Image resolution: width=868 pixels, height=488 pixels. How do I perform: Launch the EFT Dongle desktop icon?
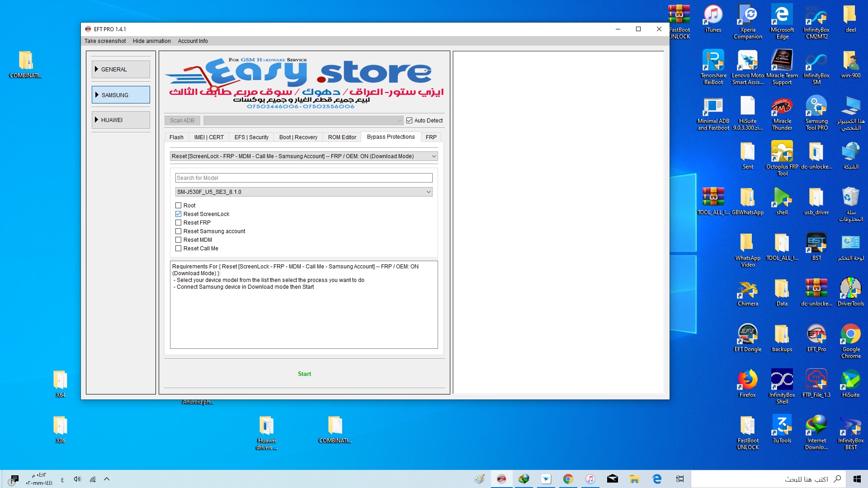pyautogui.click(x=748, y=338)
